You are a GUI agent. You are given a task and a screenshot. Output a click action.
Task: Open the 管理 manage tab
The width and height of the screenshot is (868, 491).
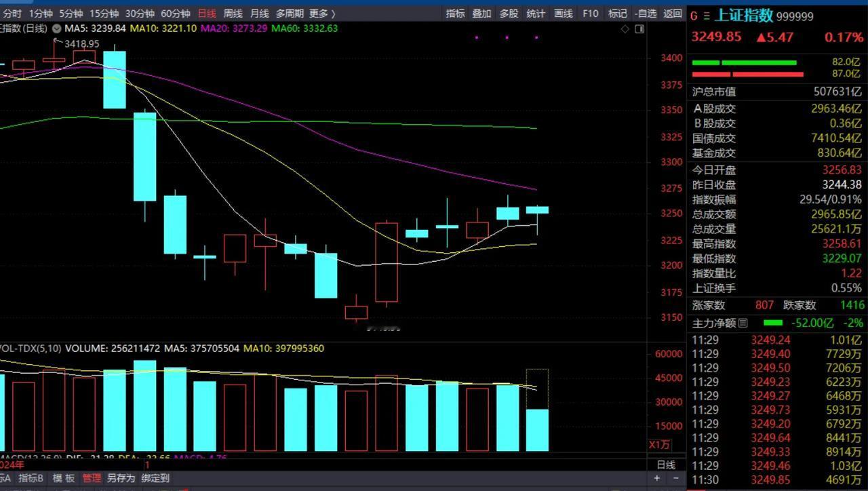(x=92, y=478)
